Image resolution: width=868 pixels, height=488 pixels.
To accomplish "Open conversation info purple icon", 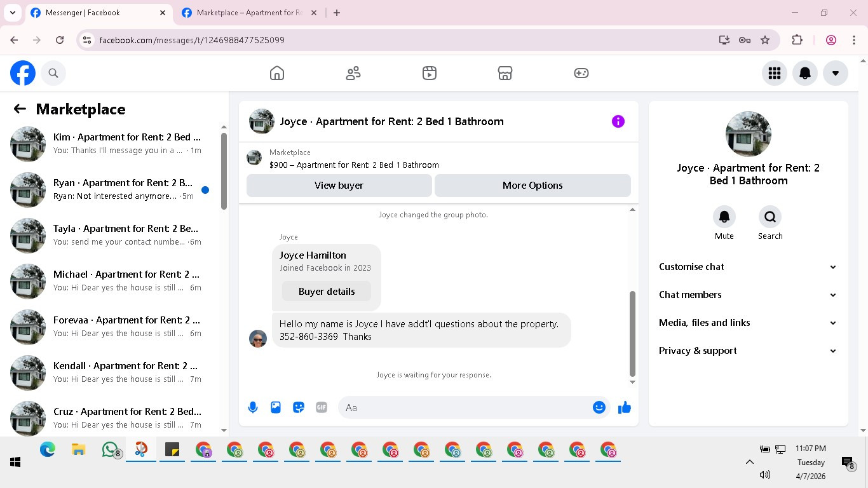I will [618, 121].
